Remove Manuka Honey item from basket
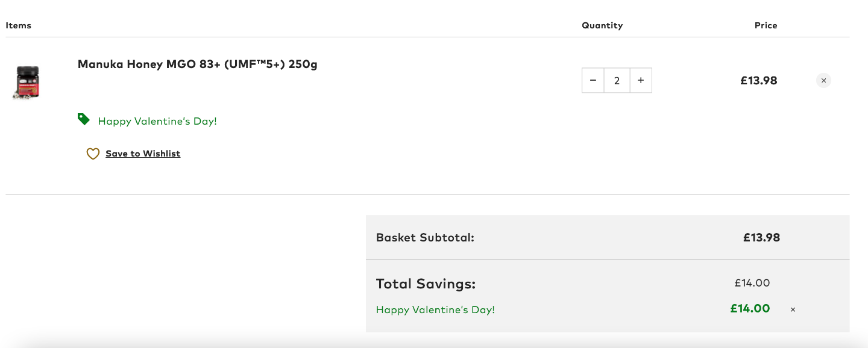Screen dimensions: 868x348 tap(823, 80)
